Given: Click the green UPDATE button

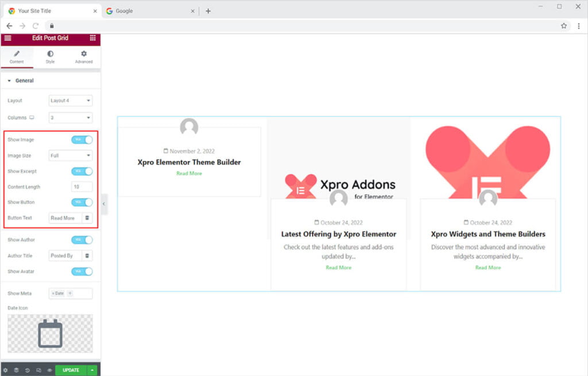Looking at the screenshot, I should pos(71,370).
